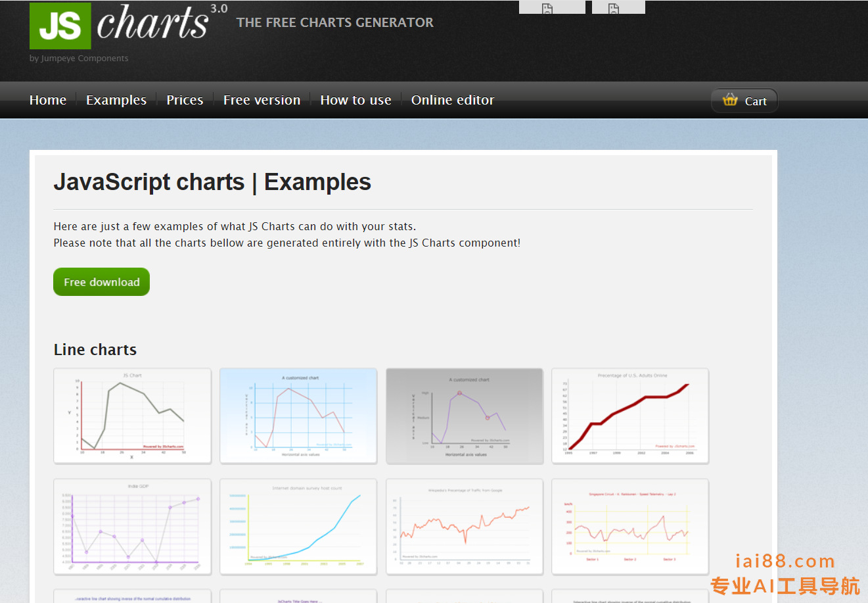The height and width of the screenshot is (603, 868).
Task: Open the Home menu item
Action: 48,100
